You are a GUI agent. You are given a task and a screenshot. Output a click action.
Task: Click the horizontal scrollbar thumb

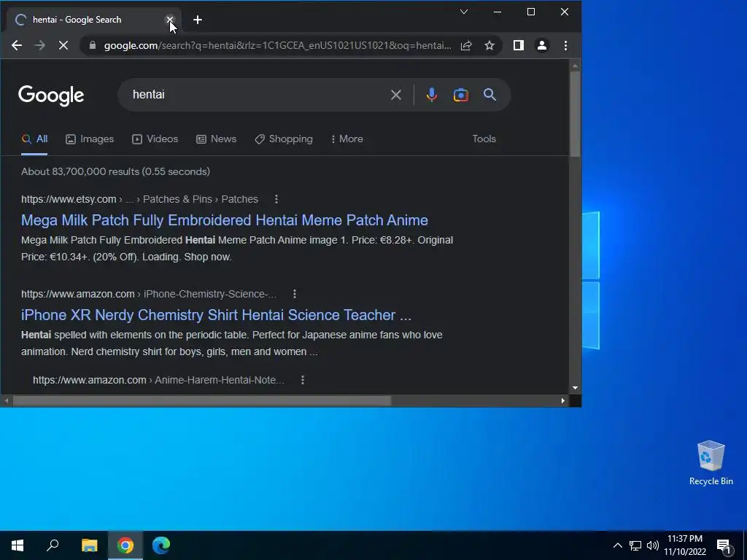[x=201, y=401]
